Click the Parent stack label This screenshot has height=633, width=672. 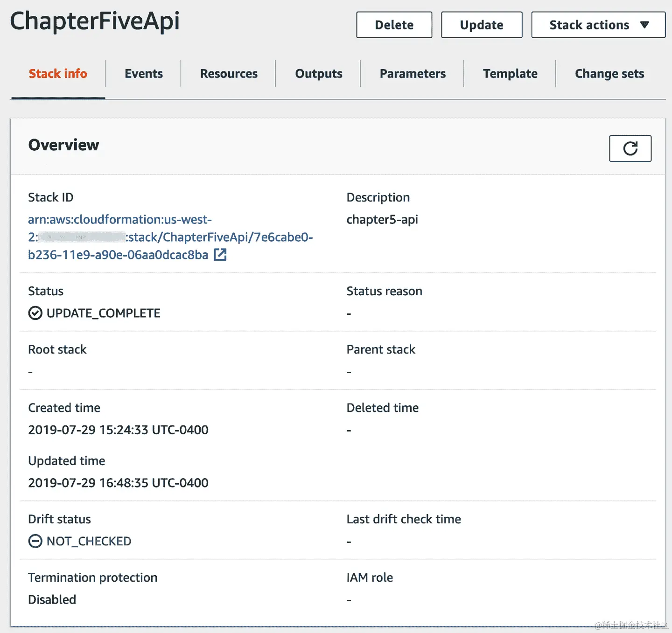(x=381, y=349)
